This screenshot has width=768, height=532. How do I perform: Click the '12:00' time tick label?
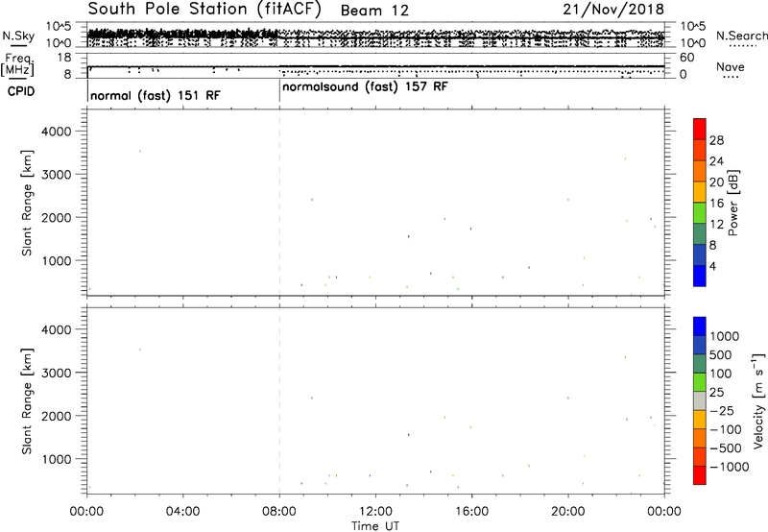coord(375,512)
